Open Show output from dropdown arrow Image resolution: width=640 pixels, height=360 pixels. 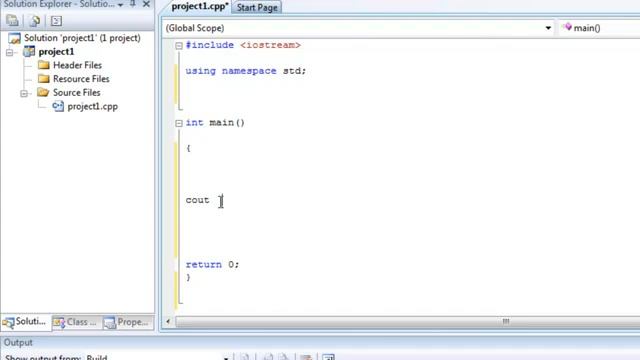[x=226, y=358]
